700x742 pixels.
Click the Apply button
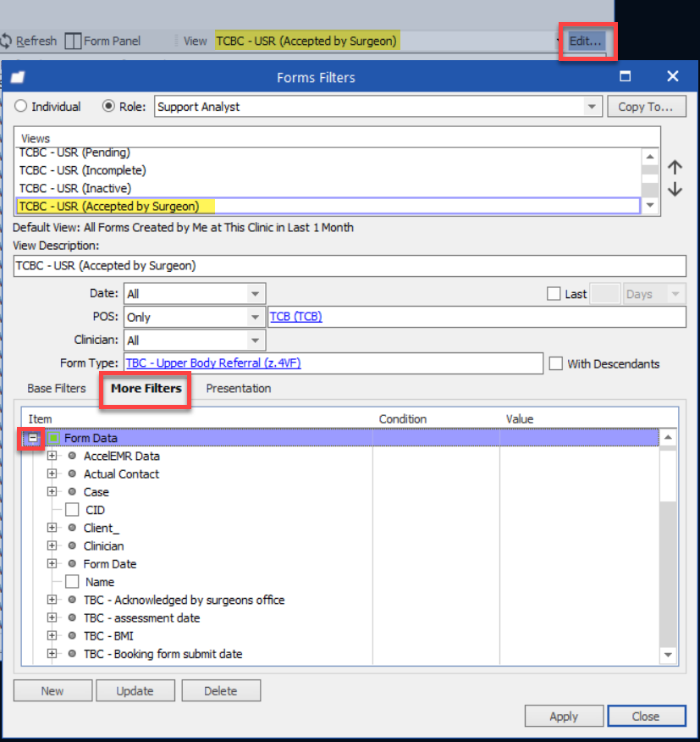coord(564,717)
